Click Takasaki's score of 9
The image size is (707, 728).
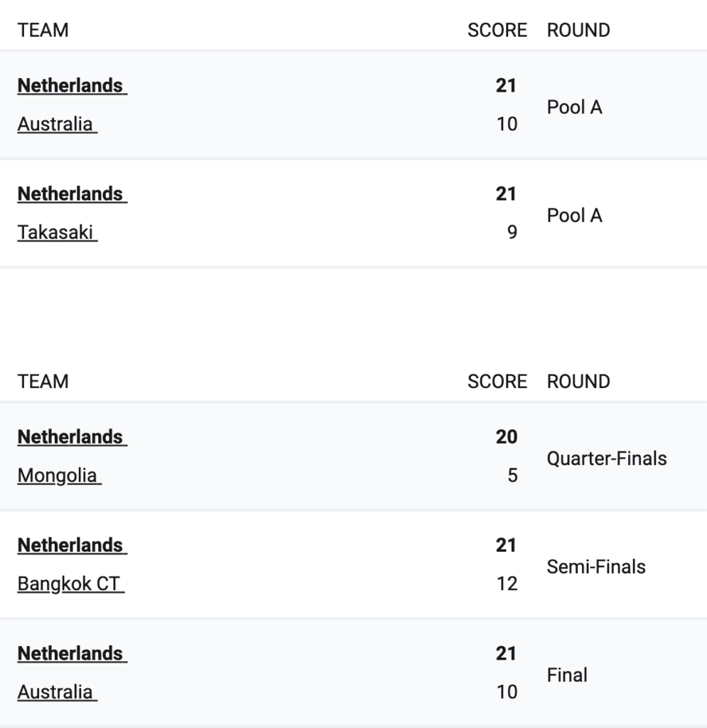click(x=512, y=232)
